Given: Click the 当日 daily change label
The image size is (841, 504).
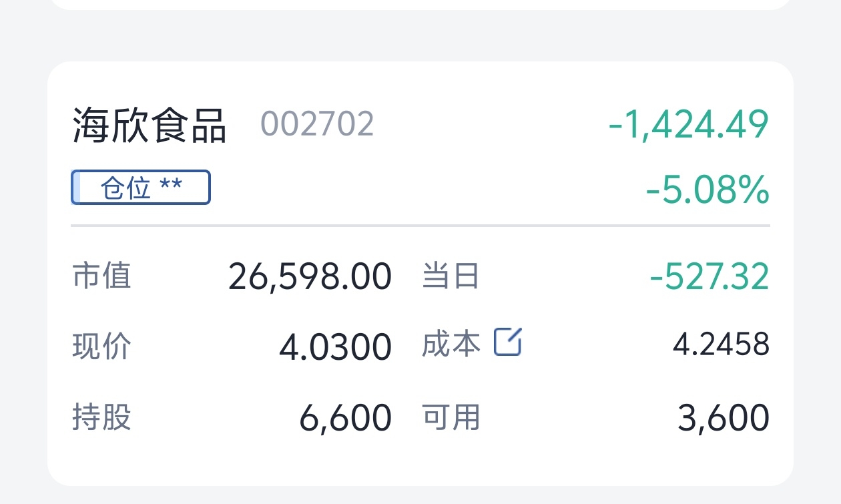Looking at the screenshot, I should click(450, 276).
